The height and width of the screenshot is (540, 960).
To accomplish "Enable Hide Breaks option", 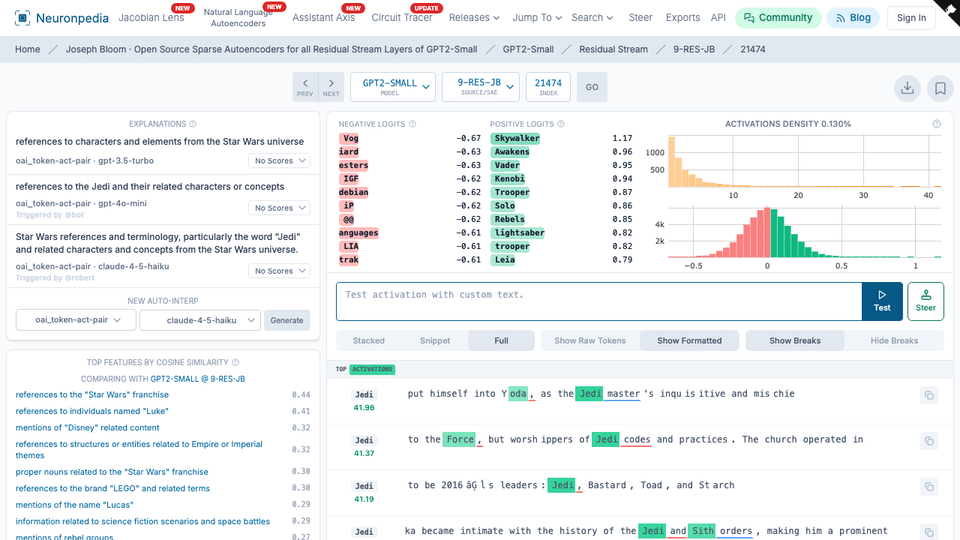I will (x=894, y=340).
